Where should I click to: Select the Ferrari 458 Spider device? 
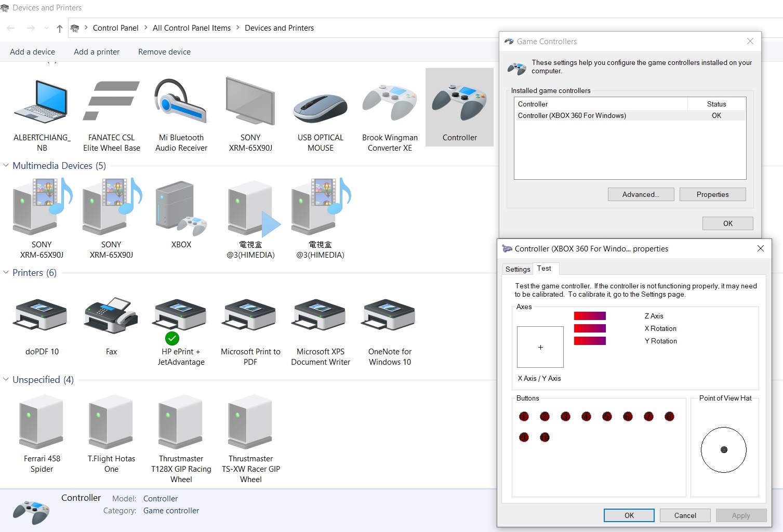click(x=42, y=434)
